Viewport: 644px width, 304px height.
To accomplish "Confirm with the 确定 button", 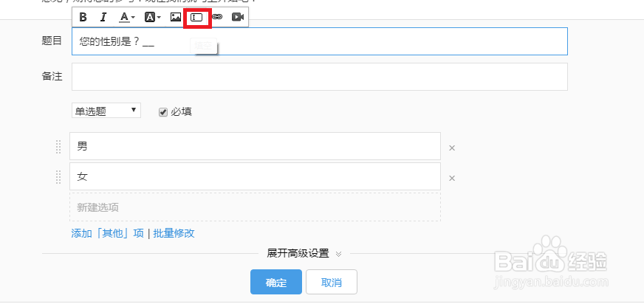I will [276, 282].
